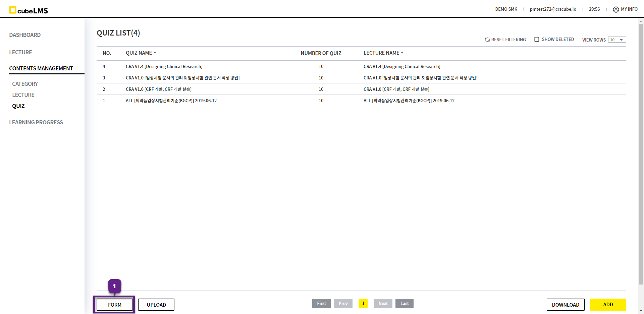Jump to Last page of quiz list
644x314 pixels.
coord(404,303)
